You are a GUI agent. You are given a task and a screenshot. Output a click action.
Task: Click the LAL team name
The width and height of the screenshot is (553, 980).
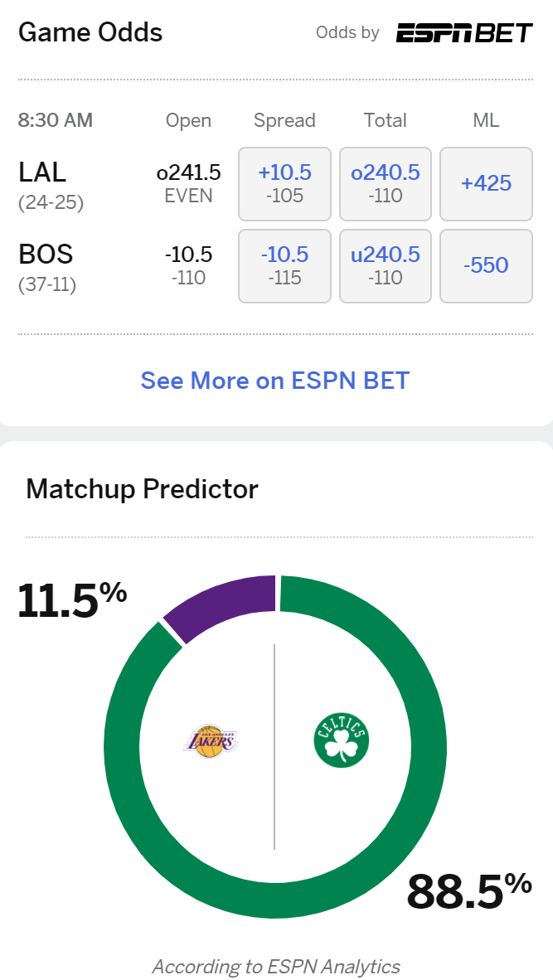coord(42,172)
